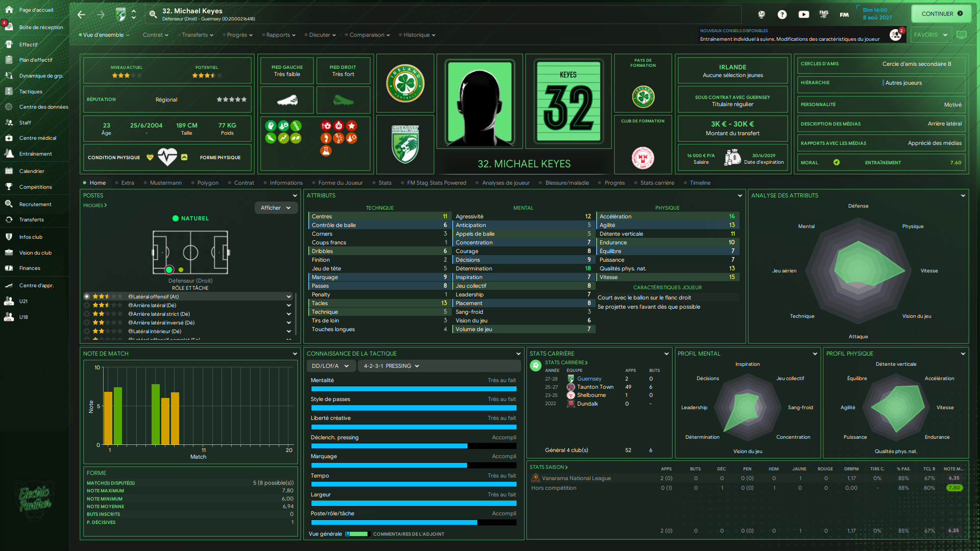Click the back navigation arrow icon
The width and height of the screenshot is (980, 551).
pos(82,15)
